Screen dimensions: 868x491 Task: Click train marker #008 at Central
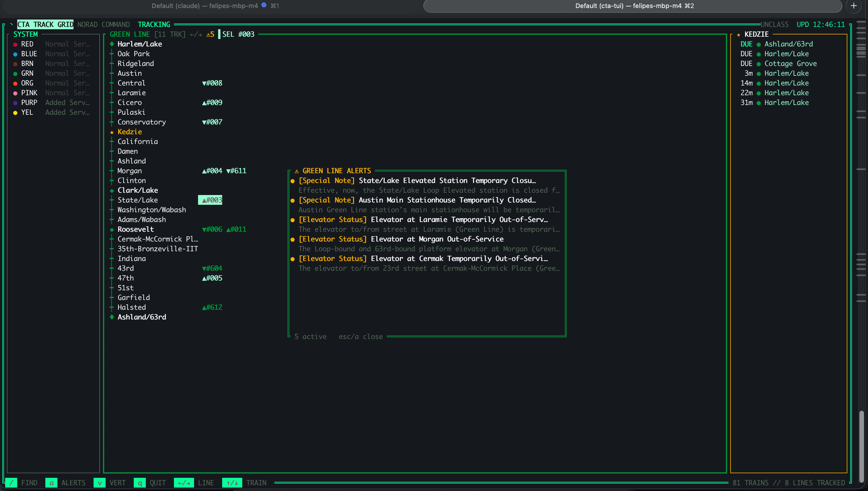(212, 83)
